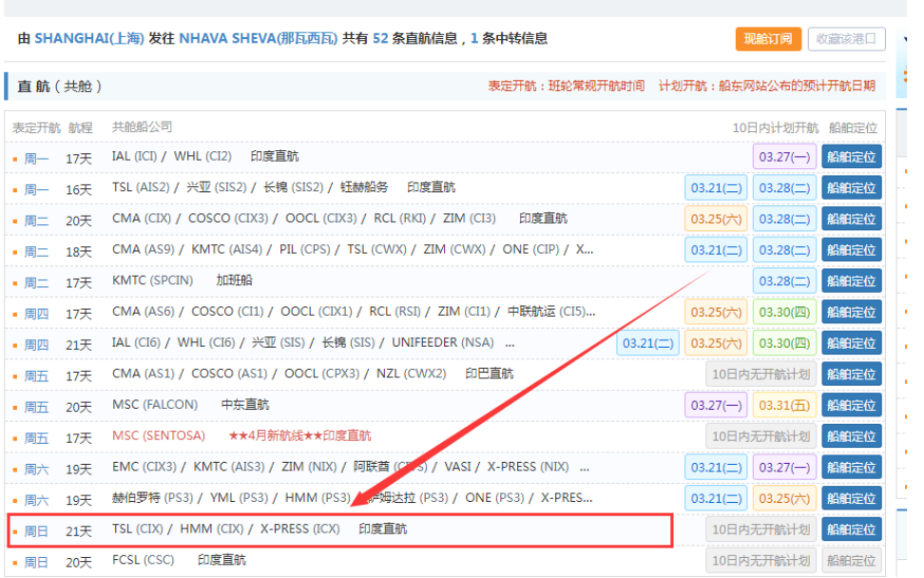
Task: Select 03.21(二) sailing in IAL (CI6) row
Action: point(646,343)
